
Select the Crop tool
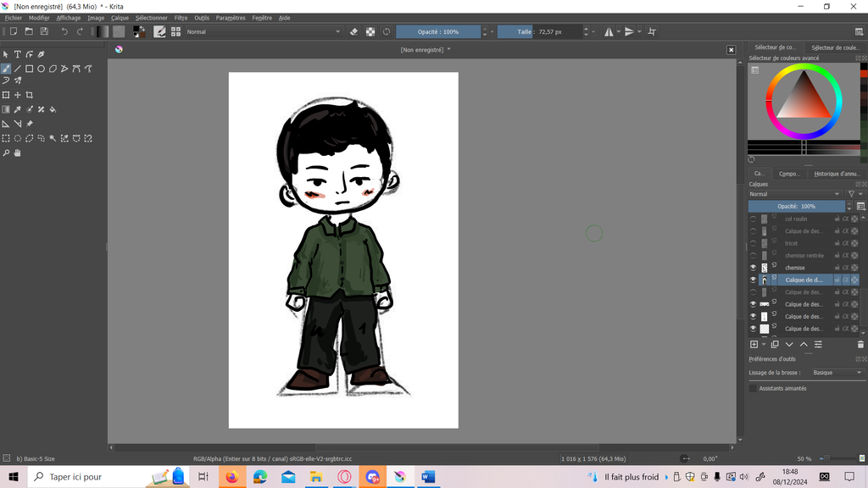coord(29,95)
